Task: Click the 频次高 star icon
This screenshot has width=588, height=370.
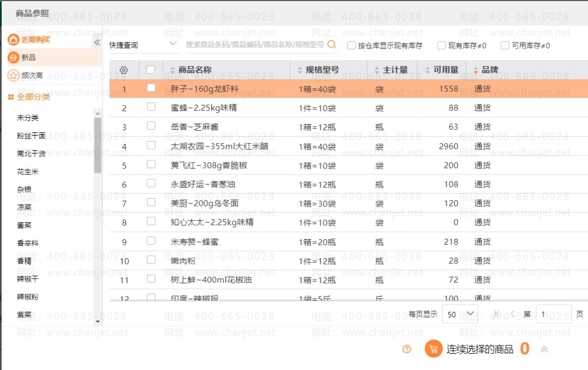Action: click(x=14, y=75)
